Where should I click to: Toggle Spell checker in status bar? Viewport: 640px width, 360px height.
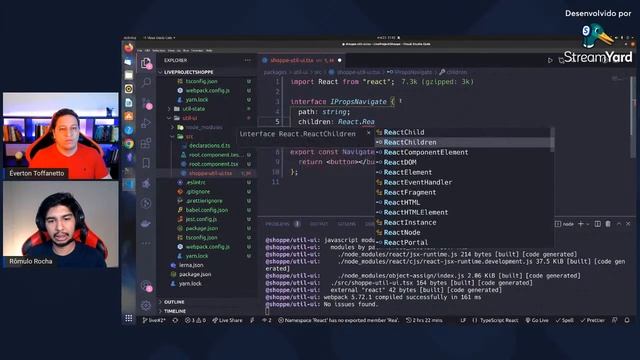click(x=565, y=320)
